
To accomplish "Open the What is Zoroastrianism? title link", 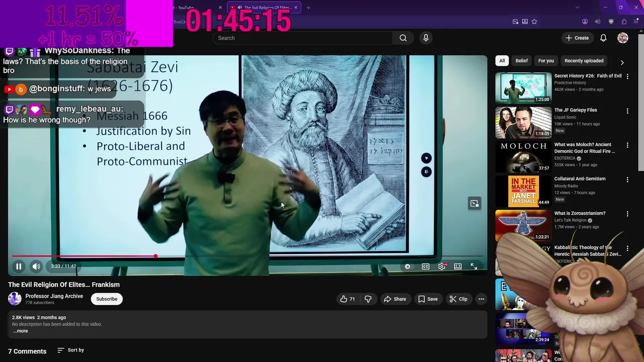I will (580, 213).
